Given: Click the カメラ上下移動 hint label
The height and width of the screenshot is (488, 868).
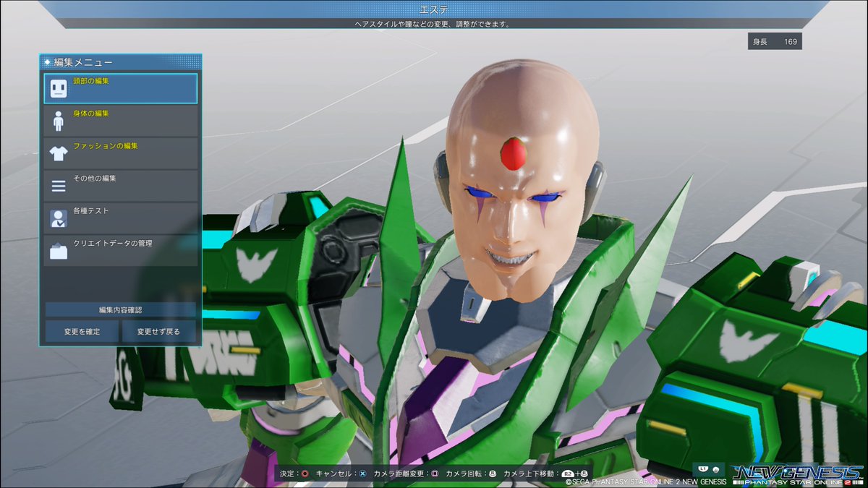Looking at the screenshot, I should click(529, 474).
